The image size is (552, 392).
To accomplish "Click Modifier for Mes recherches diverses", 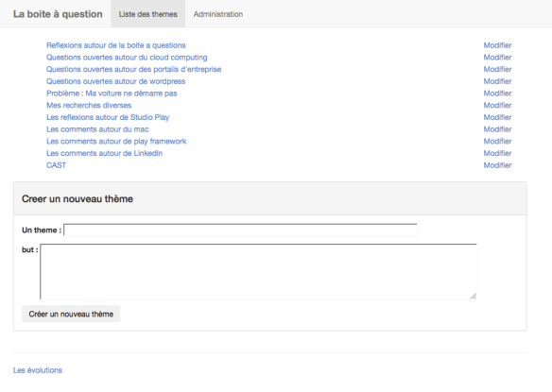I will (497, 105).
